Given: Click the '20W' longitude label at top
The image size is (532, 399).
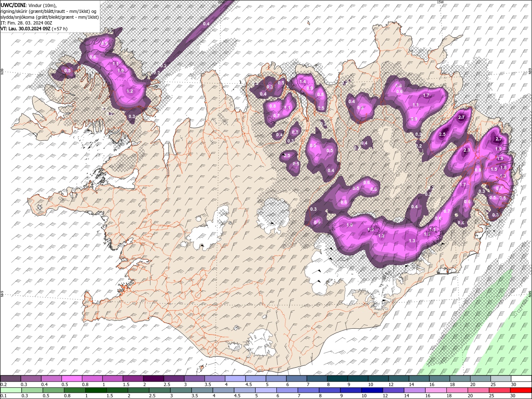Looking at the screenshot, I should coord(222,2).
